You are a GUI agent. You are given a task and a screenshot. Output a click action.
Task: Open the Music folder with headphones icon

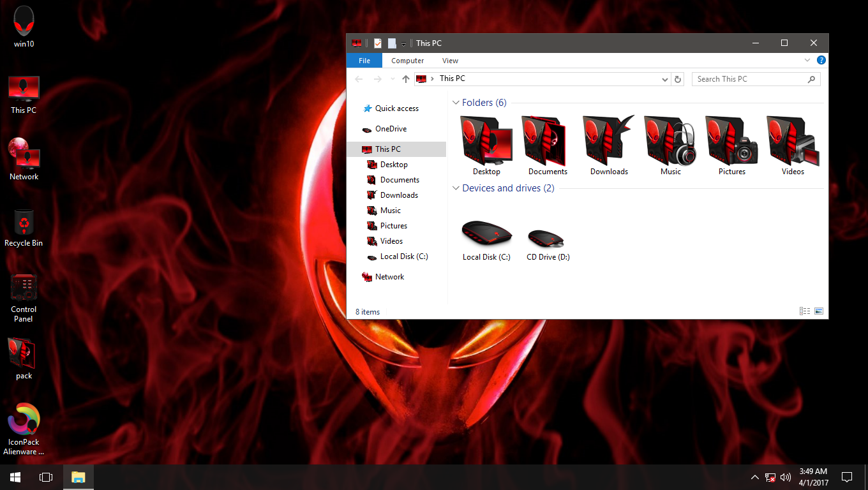[670, 140]
